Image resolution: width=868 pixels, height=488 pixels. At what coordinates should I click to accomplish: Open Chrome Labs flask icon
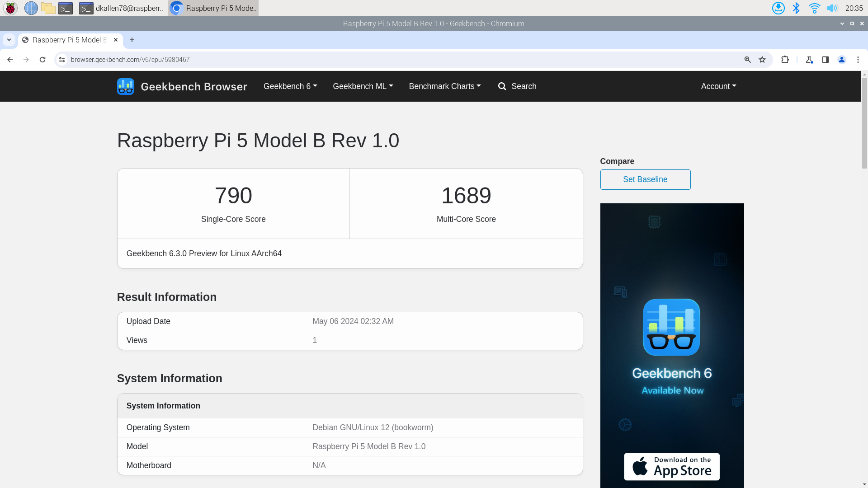[x=809, y=60]
